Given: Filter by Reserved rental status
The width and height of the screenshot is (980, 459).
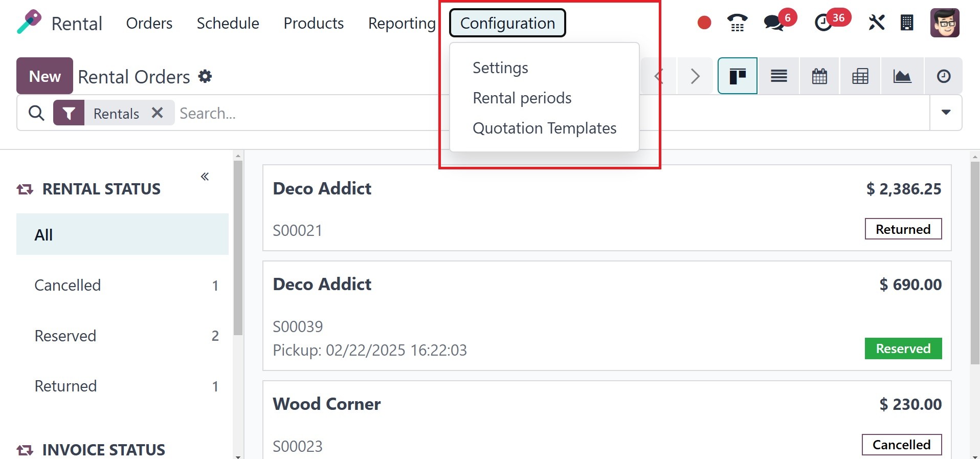Looking at the screenshot, I should tap(65, 336).
